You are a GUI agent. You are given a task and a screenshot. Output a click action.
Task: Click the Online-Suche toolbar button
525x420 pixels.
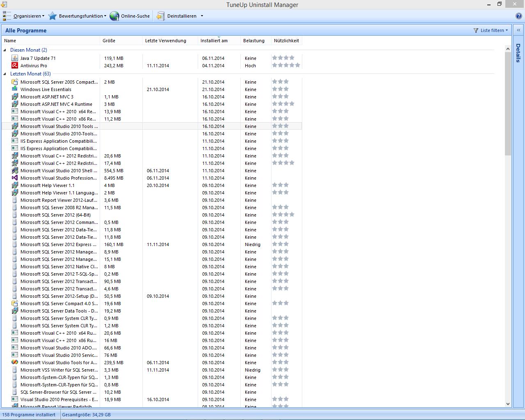pos(130,16)
